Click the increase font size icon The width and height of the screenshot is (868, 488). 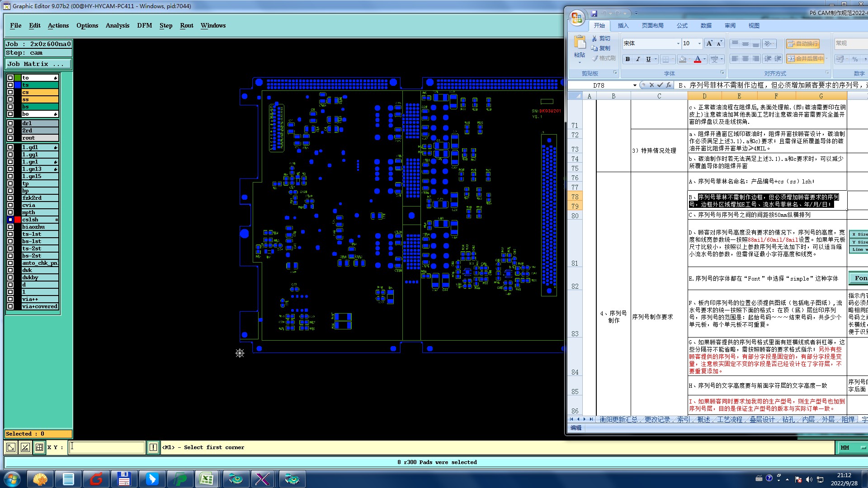tap(709, 43)
